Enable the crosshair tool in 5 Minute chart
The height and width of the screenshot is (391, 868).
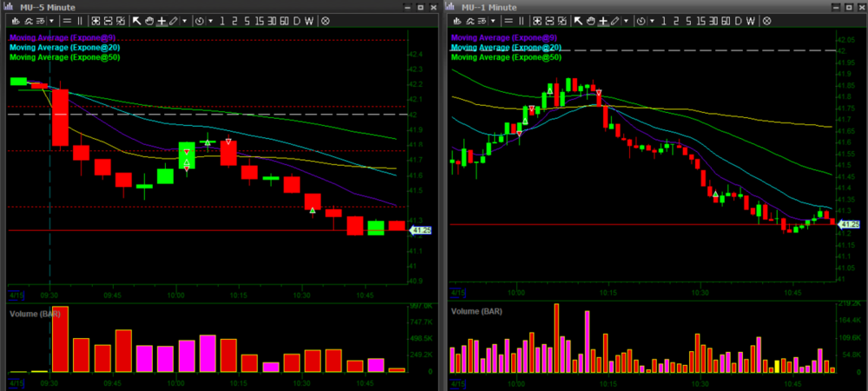pyautogui.click(x=161, y=20)
